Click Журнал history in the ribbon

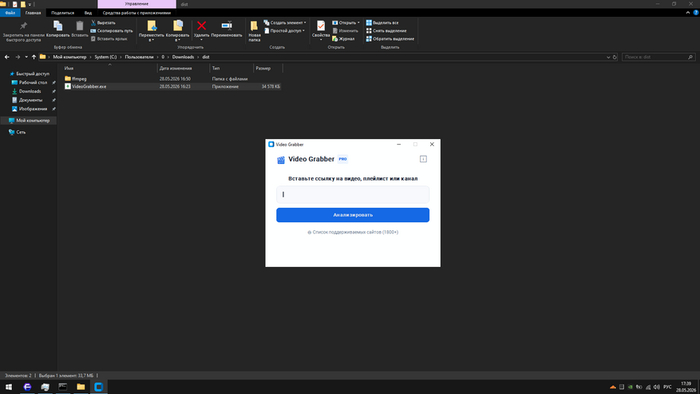coord(343,39)
